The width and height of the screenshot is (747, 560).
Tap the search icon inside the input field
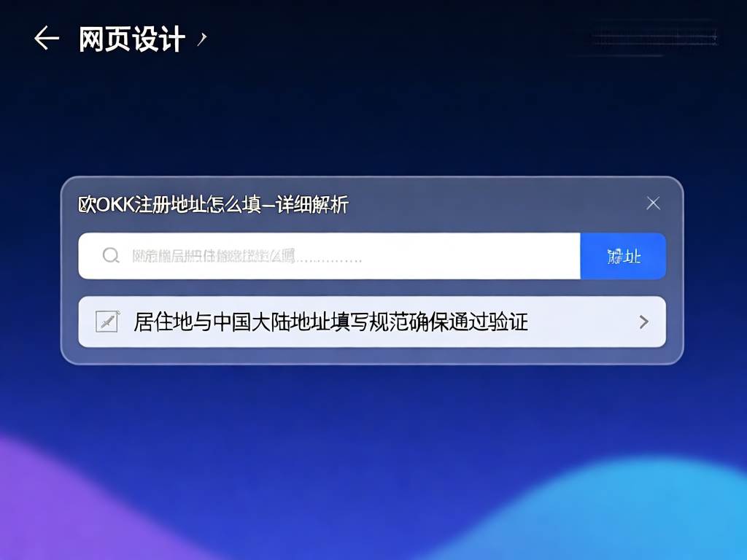click(110, 255)
